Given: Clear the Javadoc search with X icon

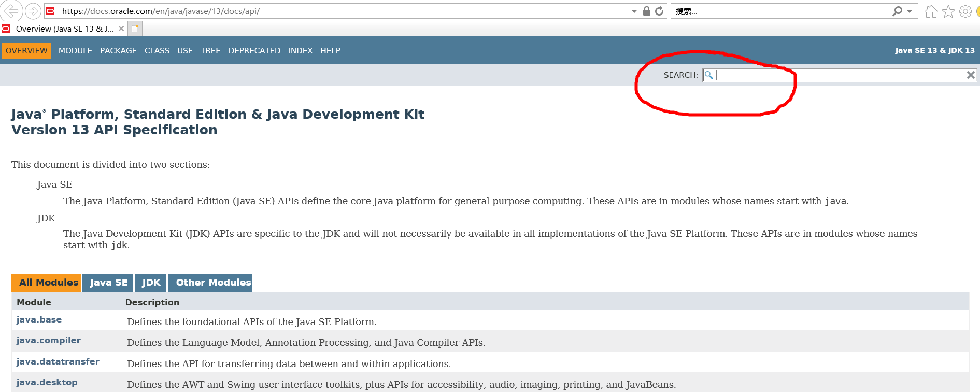Looking at the screenshot, I should 971,75.
